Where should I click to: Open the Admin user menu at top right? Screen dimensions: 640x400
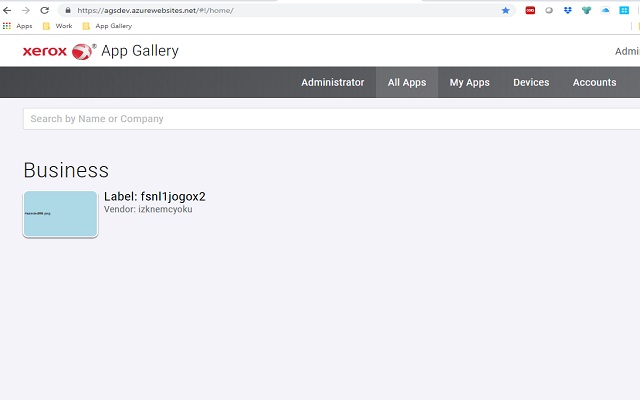coord(627,51)
